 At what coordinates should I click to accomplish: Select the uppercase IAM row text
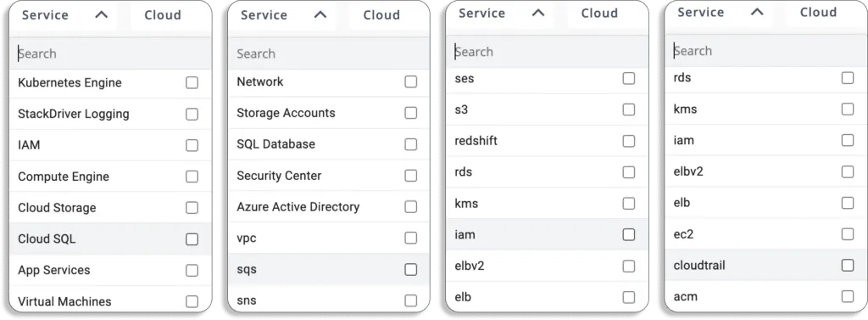click(x=29, y=145)
